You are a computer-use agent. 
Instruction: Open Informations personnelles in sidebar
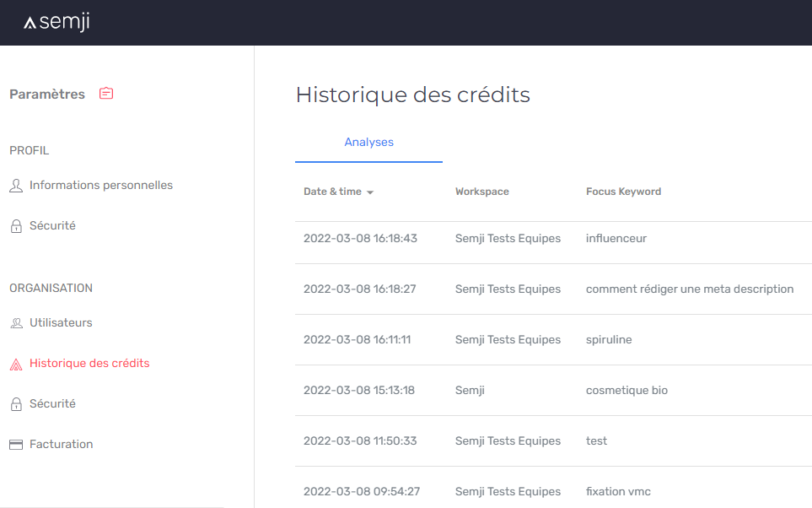101,185
